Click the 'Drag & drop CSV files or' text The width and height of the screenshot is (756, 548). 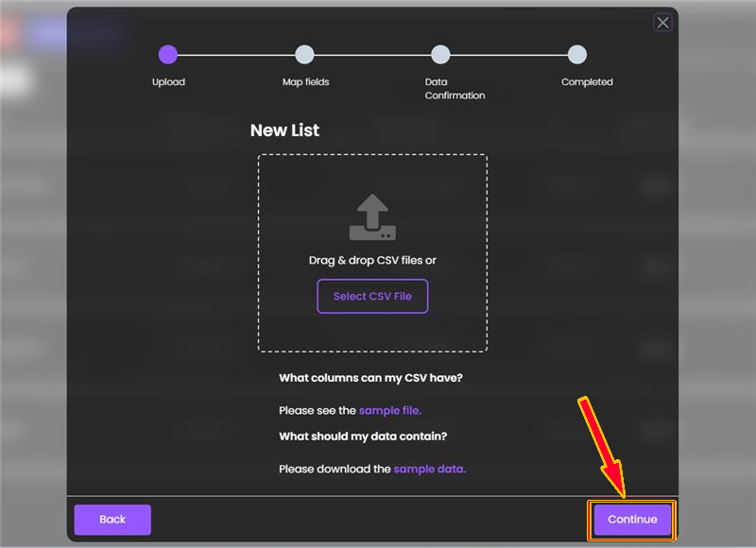[x=372, y=260]
